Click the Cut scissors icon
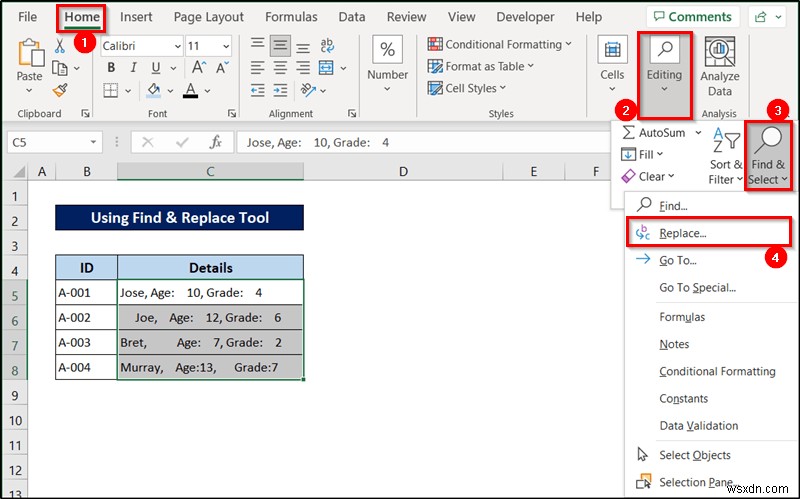This screenshot has width=800, height=499. point(60,46)
